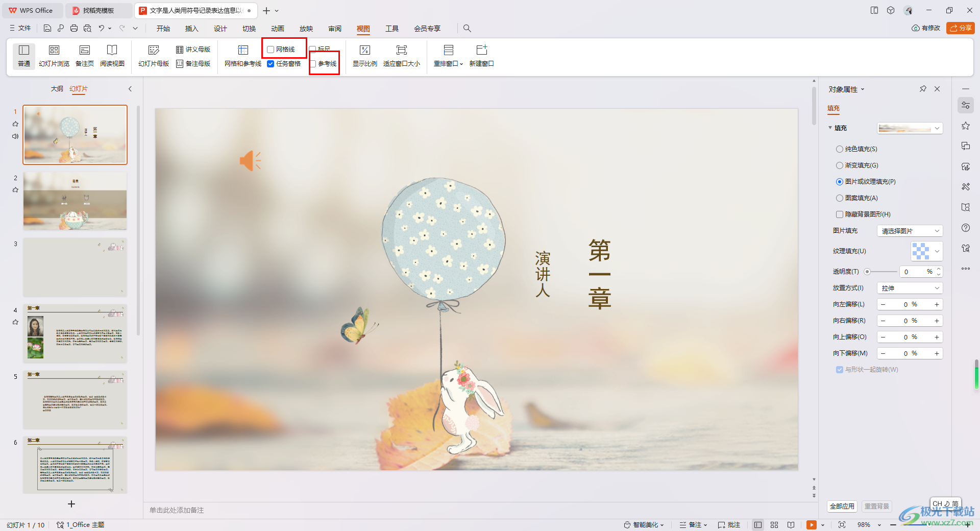The image size is (980, 531).
Task: Increase the left offset value
Action: click(x=937, y=304)
